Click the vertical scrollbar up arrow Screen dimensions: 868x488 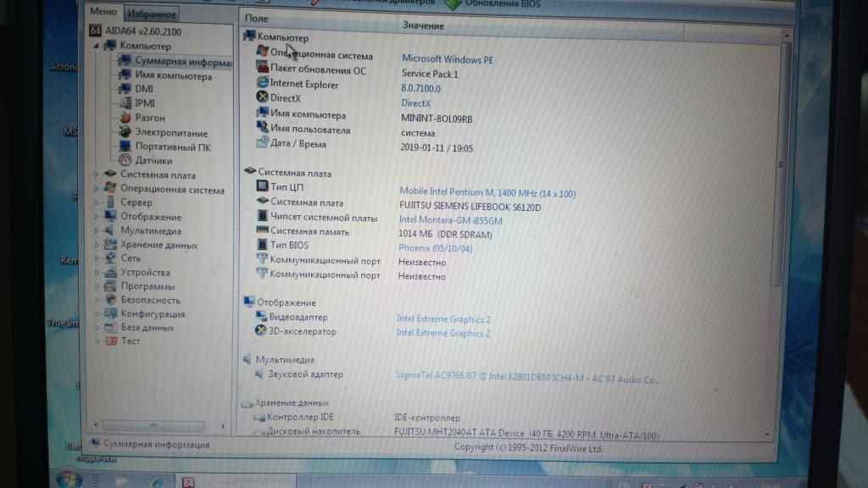coord(787,36)
